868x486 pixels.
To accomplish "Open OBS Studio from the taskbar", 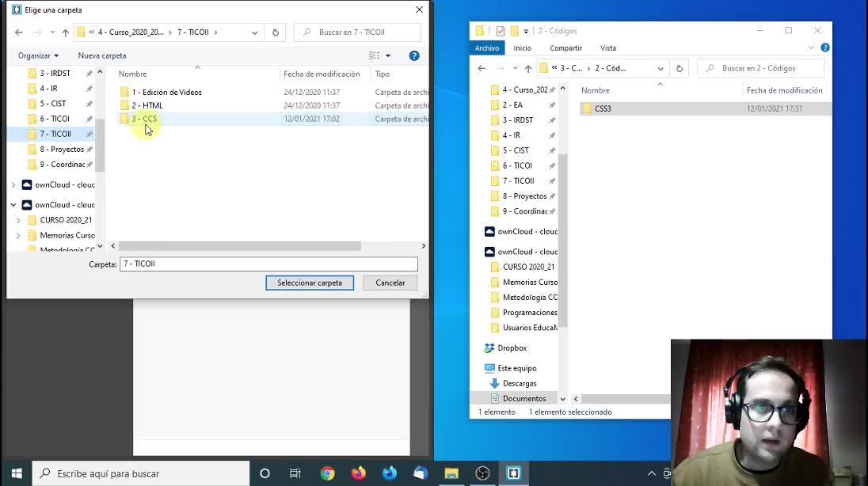I will 482,473.
